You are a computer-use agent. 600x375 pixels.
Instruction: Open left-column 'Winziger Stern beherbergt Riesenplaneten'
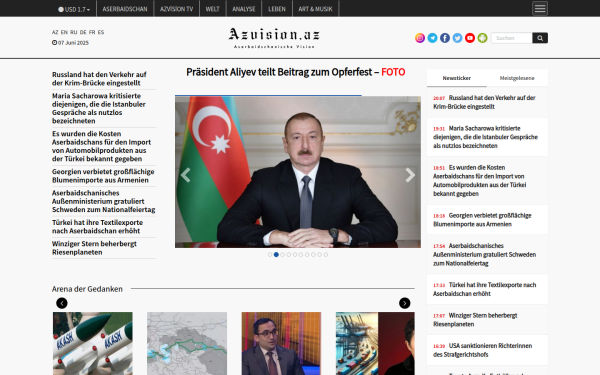point(95,248)
